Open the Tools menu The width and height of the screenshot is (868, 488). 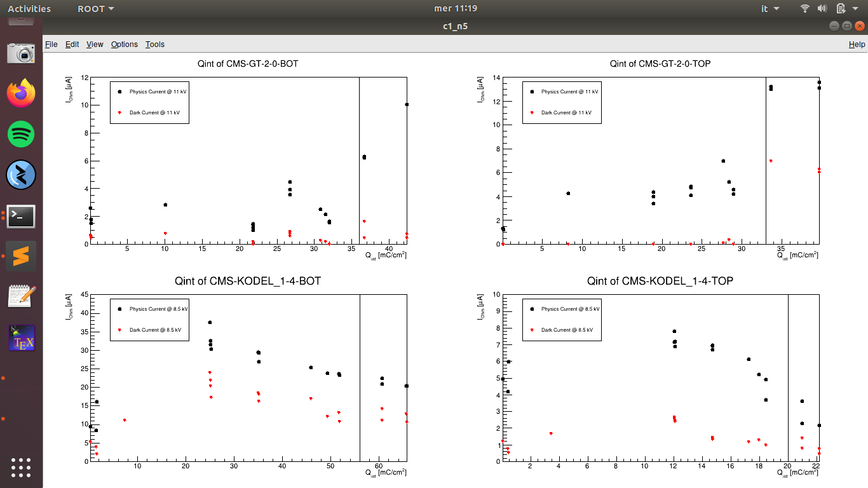(x=154, y=44)
